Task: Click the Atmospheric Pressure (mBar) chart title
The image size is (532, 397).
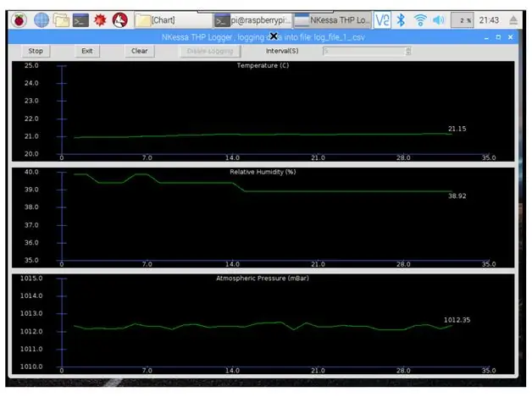Action: (x=263, y=278)
